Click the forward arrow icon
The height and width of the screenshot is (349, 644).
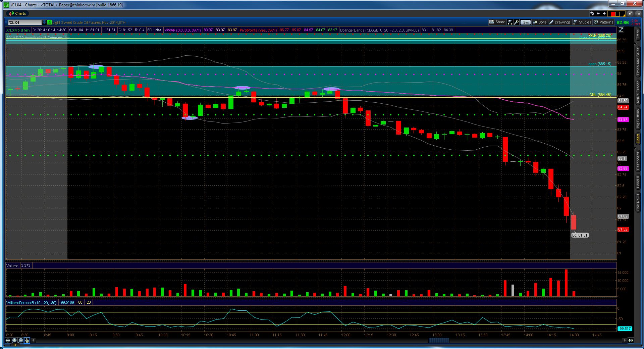coord(604,13)
